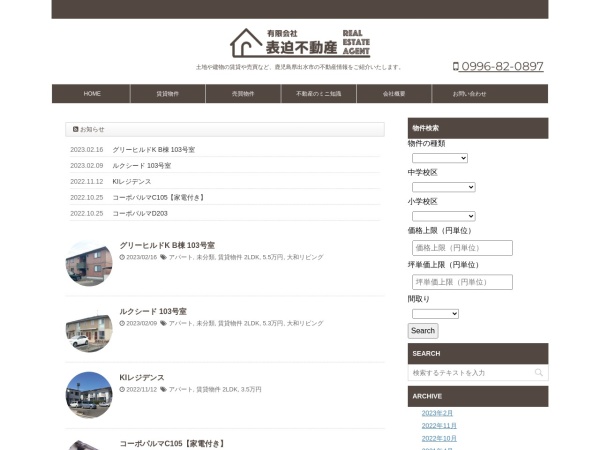
Task: Open 2023年2月 archive link
Action: tap(437, 413)
